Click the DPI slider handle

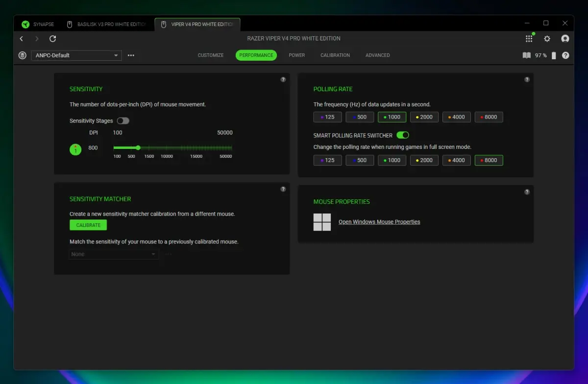point(138,147)
